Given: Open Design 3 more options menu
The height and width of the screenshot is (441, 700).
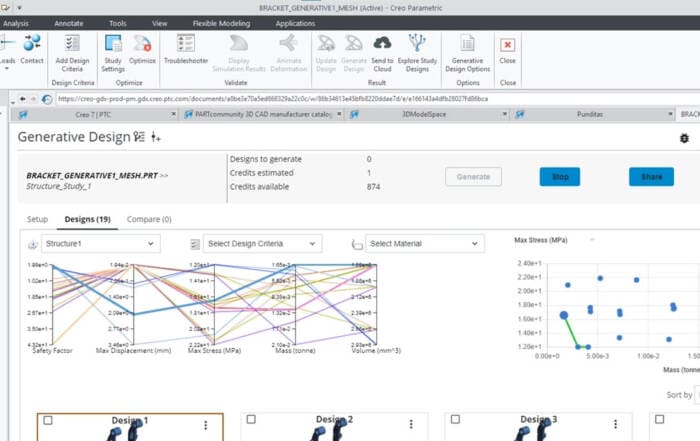Looking at the screenshot, I should [616, 424].
